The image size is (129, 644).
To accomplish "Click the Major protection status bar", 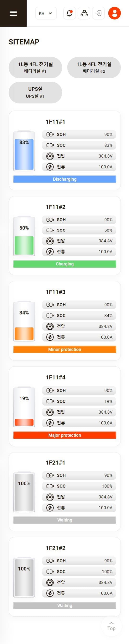I will click(x=65, y=435).
